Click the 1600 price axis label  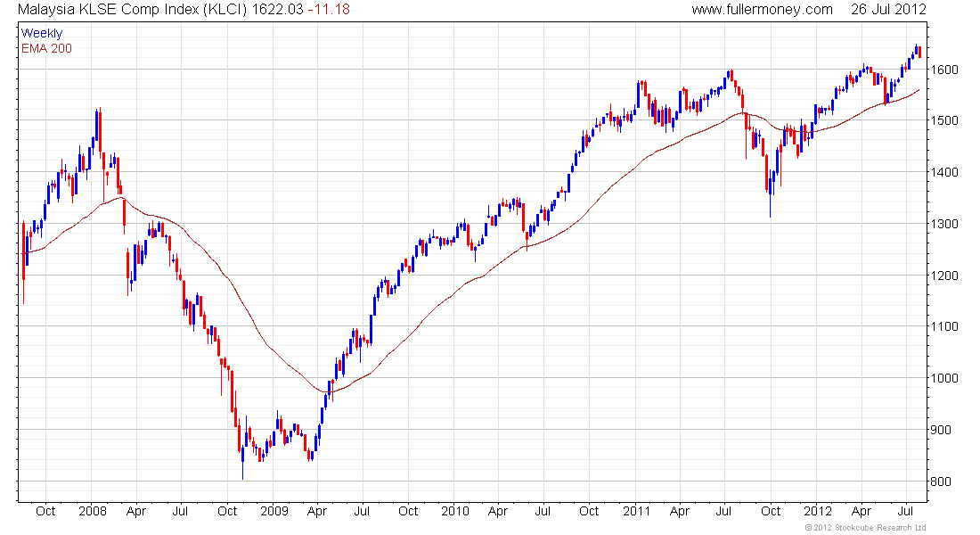[x=943, y=70]
